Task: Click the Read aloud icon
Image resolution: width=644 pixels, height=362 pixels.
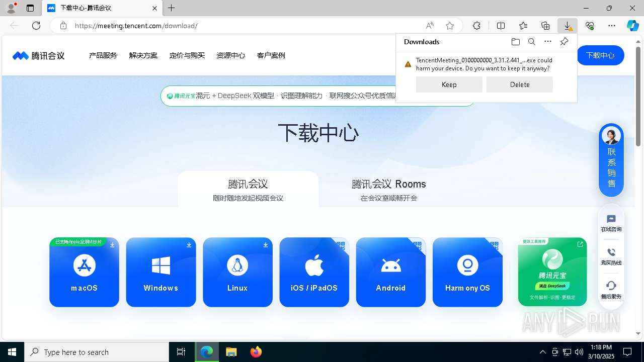Action: (430, 26)
